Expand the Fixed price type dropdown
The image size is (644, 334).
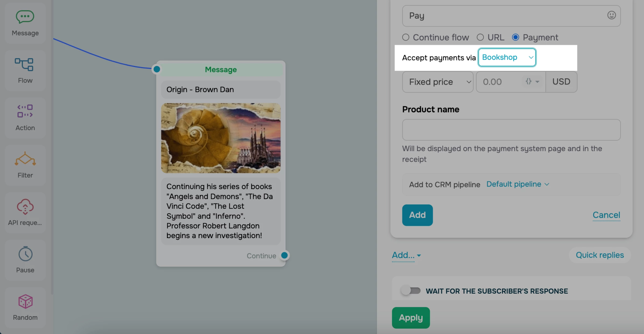(438, 82)
